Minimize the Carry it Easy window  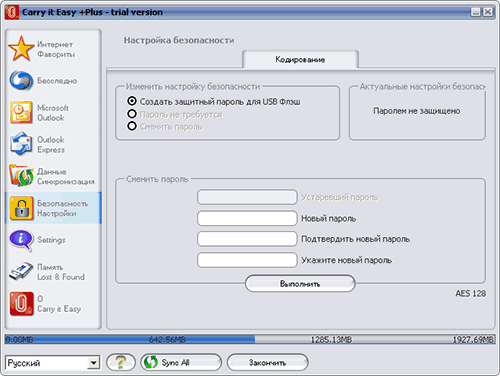pyautogui.click(x=476, y=12)
